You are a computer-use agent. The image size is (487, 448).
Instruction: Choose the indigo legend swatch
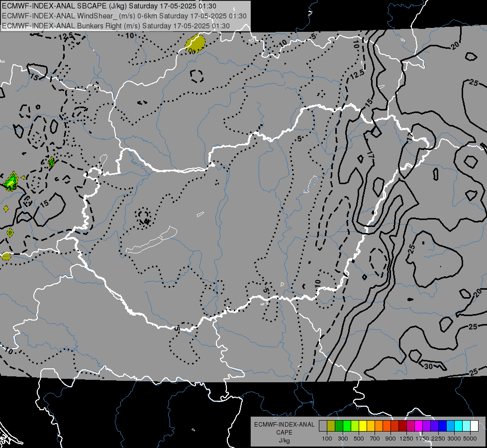coord(434,426)
